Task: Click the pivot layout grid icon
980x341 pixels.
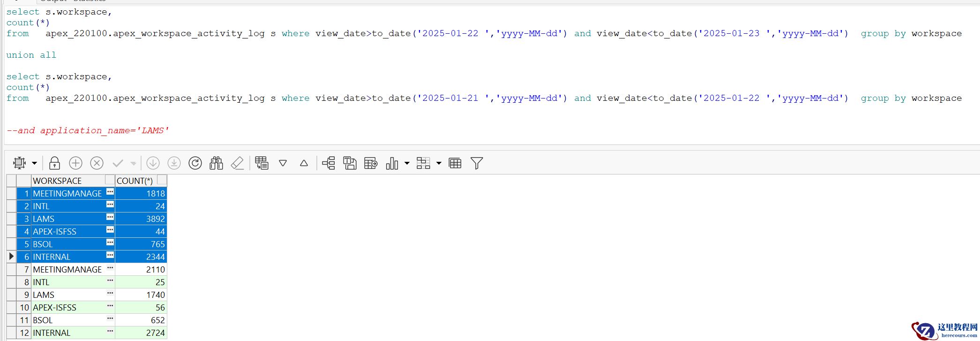Action: point(423,163)
